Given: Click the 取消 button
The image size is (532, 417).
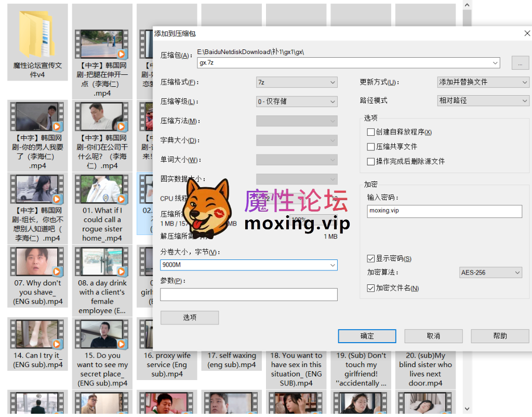Looking at the screenshot, I should click(x=433, y=336).
